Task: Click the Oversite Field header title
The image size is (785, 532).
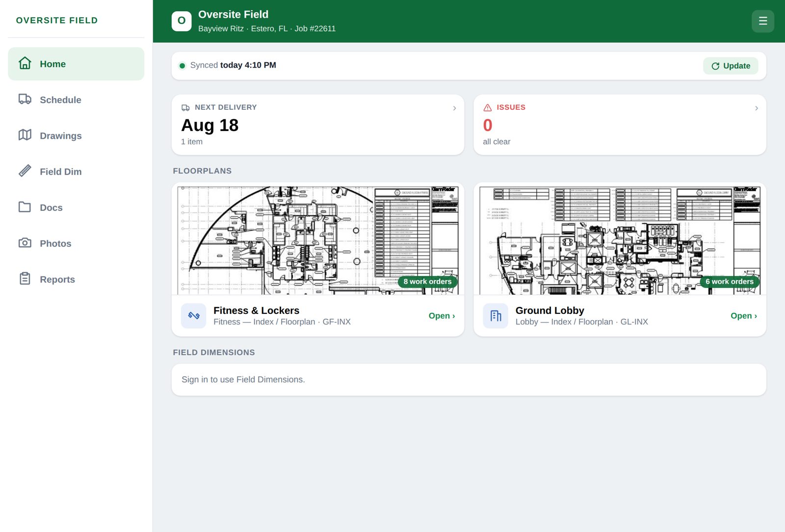Action: [233, 14]
